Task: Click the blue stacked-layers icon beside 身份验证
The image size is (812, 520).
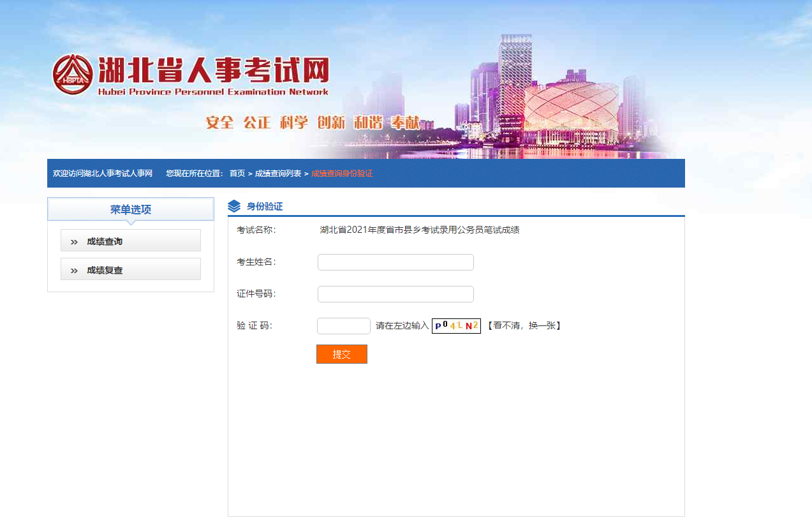Action: pyautogui.click(x=234, y=206)
